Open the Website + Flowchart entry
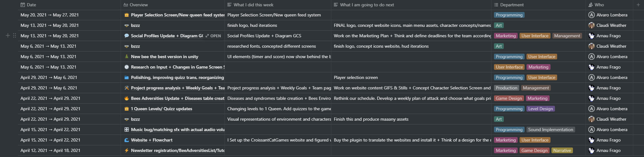644x157 pixels. pyautogui.click(x=152, y=140)
